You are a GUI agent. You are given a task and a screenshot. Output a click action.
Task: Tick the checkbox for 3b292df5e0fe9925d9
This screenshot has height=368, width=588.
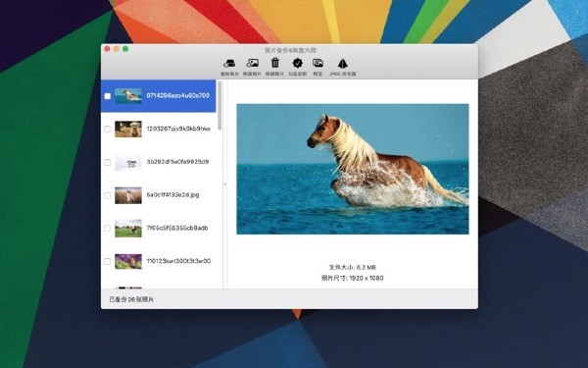[x=107, y=162]
